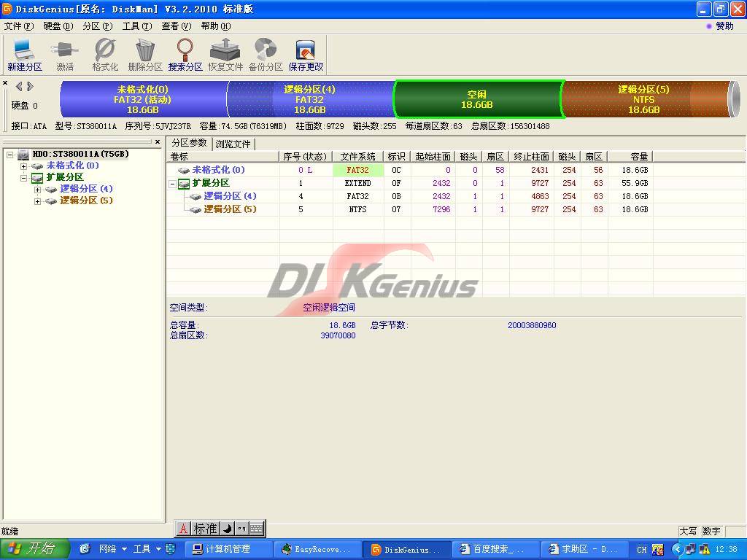The height and width of the screenshot is (560, 747).
Task: Switch to the 分区参数 tab
Action: click(x=189, y=143)
